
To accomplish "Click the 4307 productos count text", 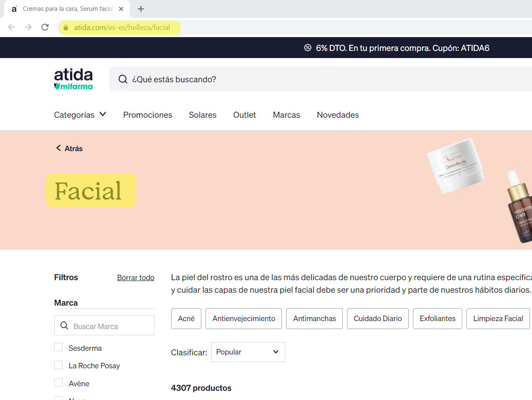I will click(201, 388).
